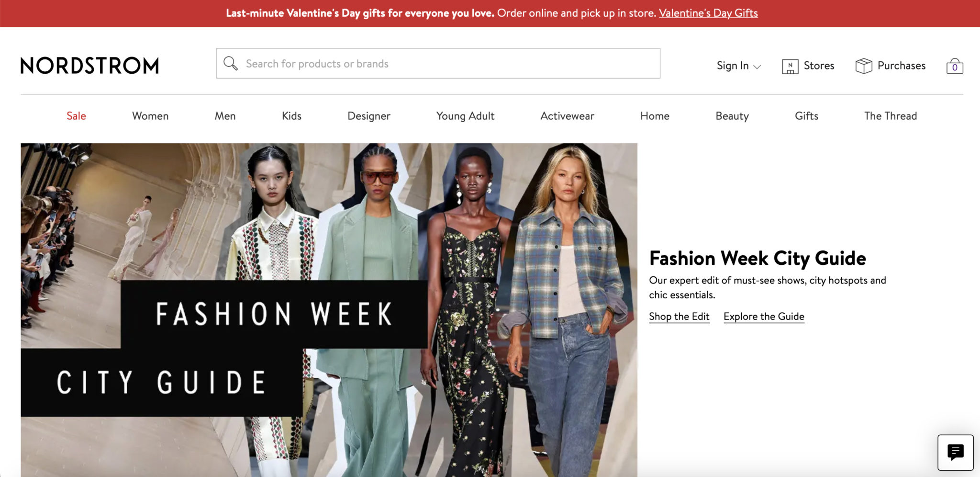Screen dimensions: 980x477
Task: Focus the product search field
Action: (x=438, y=63)
